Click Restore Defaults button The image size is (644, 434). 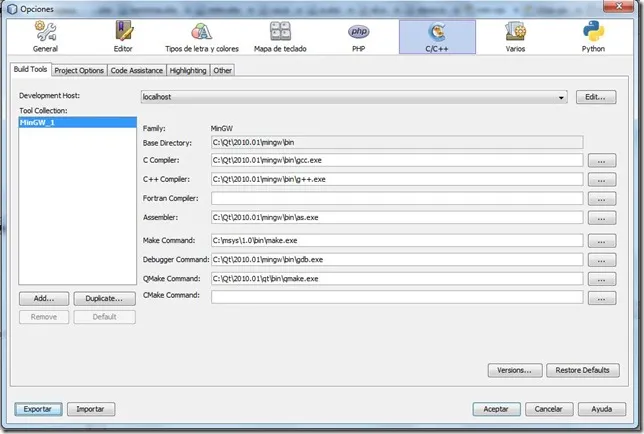pos(582,370)
